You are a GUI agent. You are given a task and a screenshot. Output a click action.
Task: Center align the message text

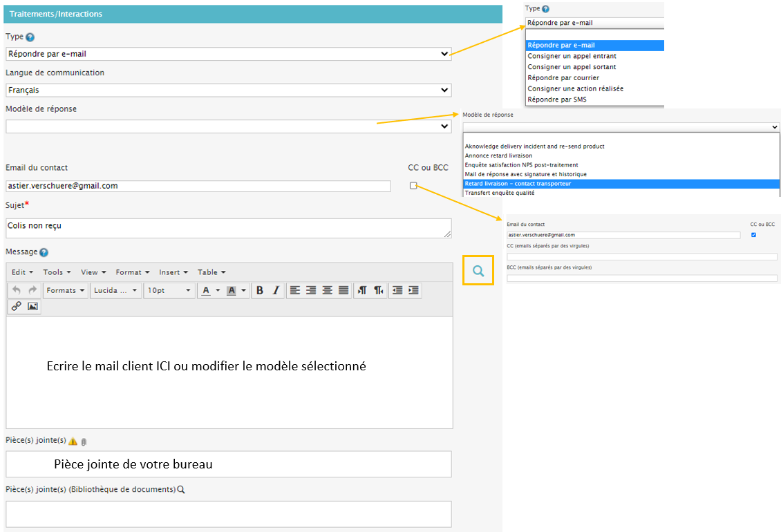(x=327, y=291)
